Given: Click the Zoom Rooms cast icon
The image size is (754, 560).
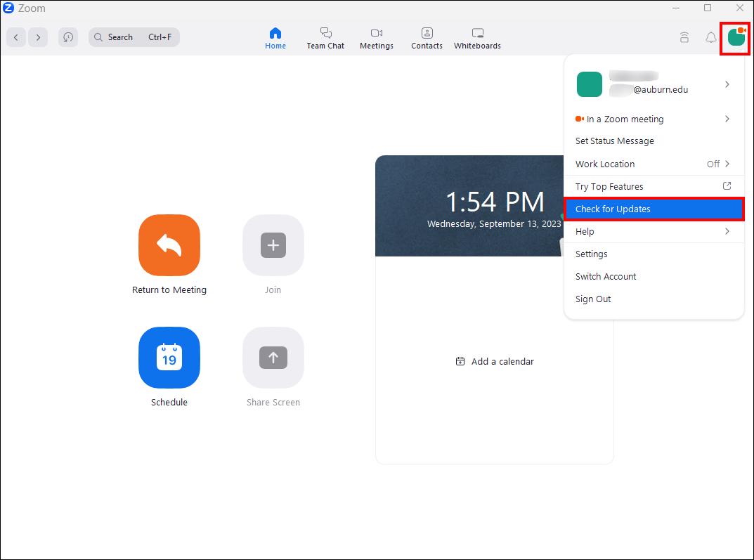Looking at the screenshot, I should point(684,37).
